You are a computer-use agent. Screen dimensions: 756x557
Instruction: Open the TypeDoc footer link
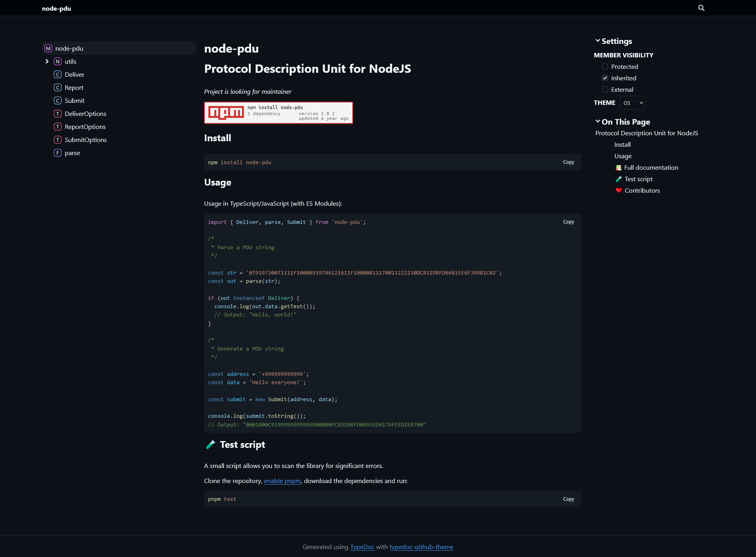pos(362,547)
